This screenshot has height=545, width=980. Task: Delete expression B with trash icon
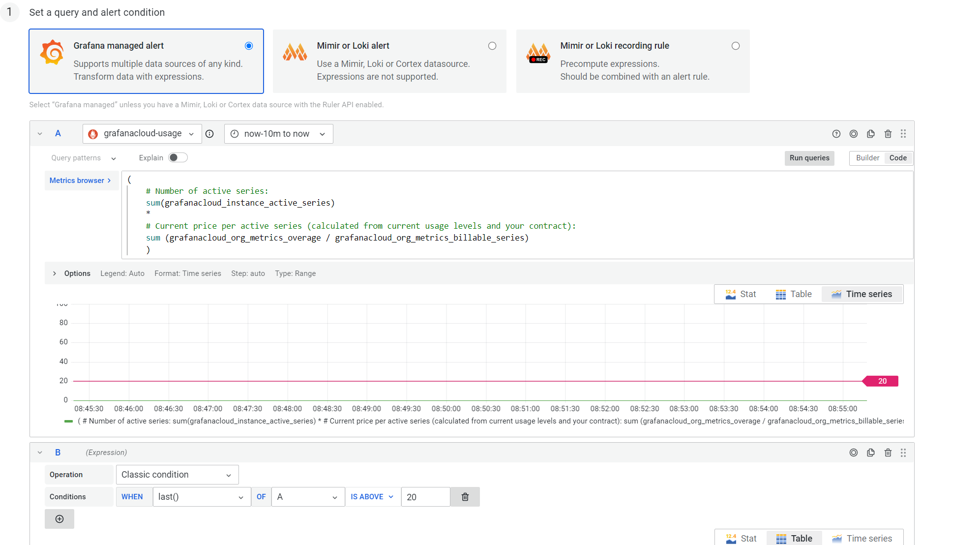888,453
